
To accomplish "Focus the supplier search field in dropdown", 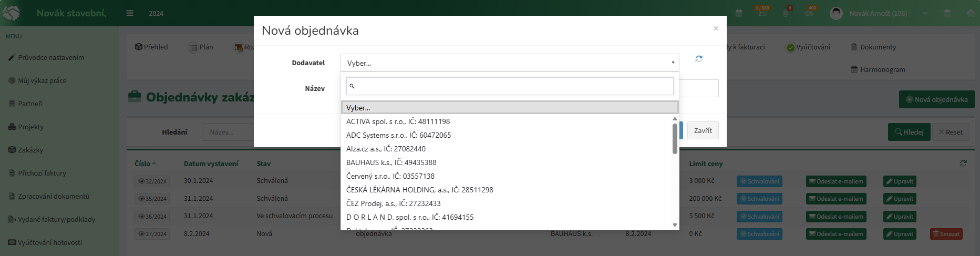I will (510, 86).
